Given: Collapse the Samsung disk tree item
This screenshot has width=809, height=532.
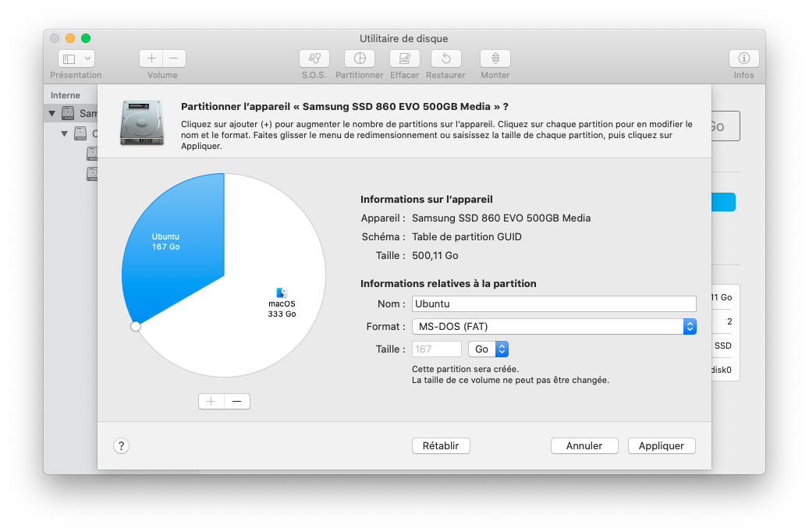Looking at the screenshot, I should point(52,114).
